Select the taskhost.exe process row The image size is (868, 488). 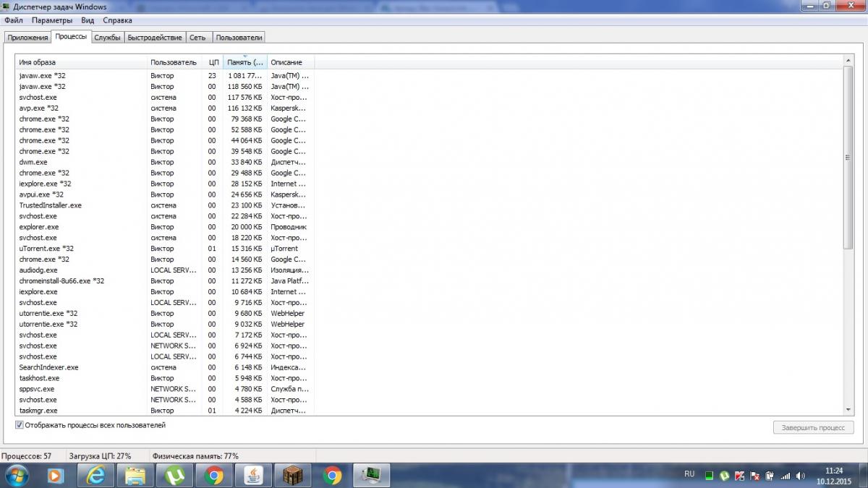pyautogui.click(x=165, y=378)
